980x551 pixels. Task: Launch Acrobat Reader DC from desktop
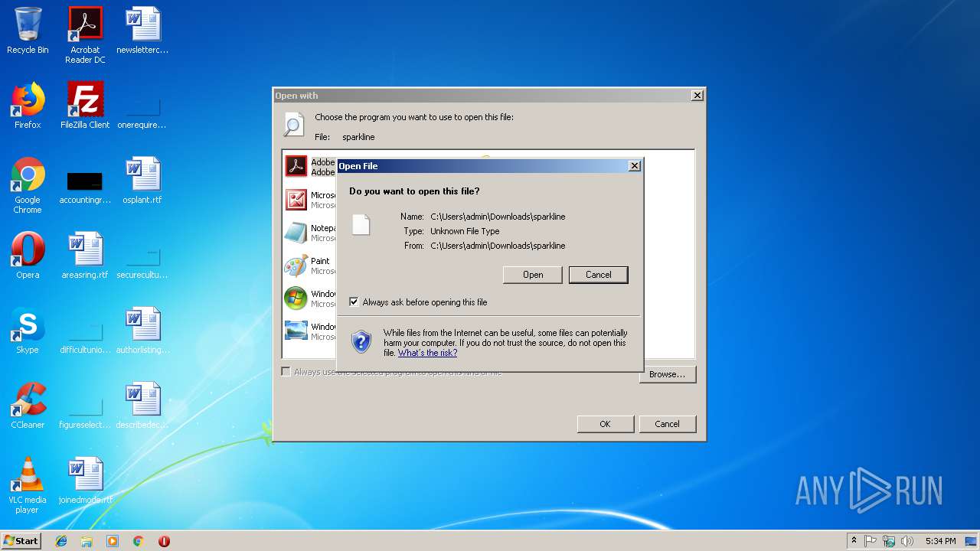pos(85,35)
